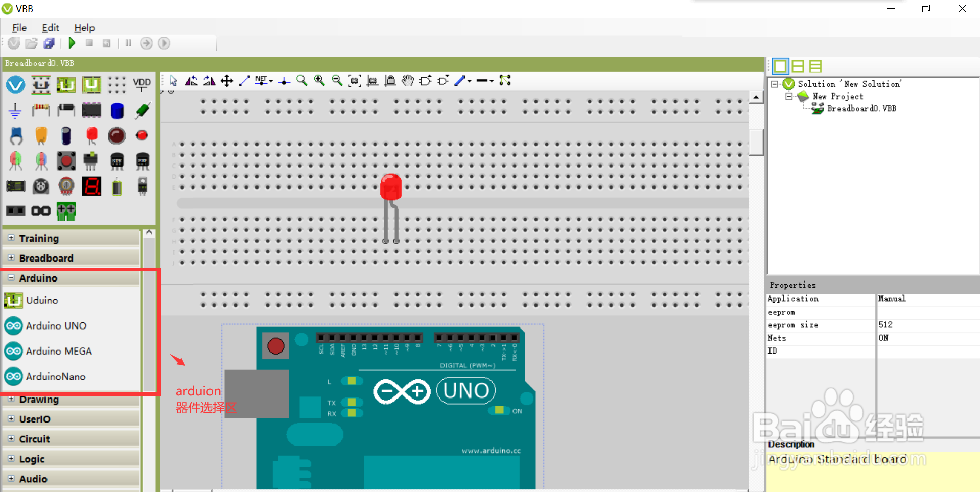Select Breadboard0.VBB in the solution tree

coord(861,108)
